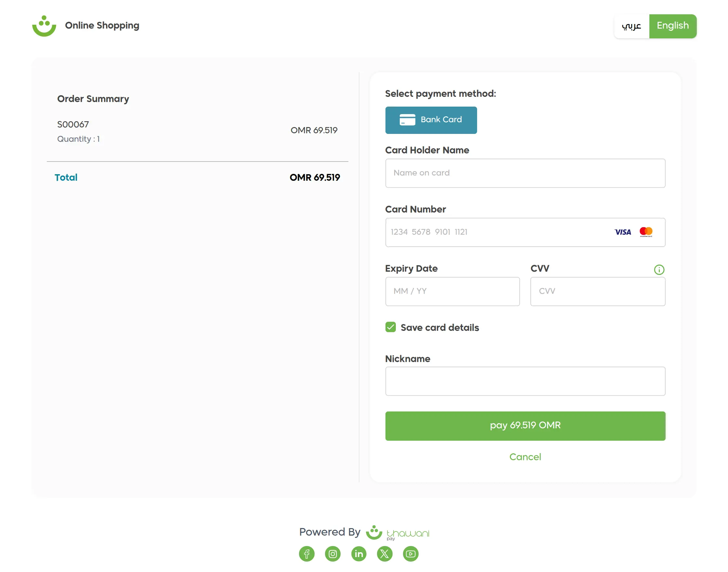Image resolution: width=728 pixels, height=572 pixels.
Task: Uncheck the Save card details checkbox
Action: [x=390, y=327]
